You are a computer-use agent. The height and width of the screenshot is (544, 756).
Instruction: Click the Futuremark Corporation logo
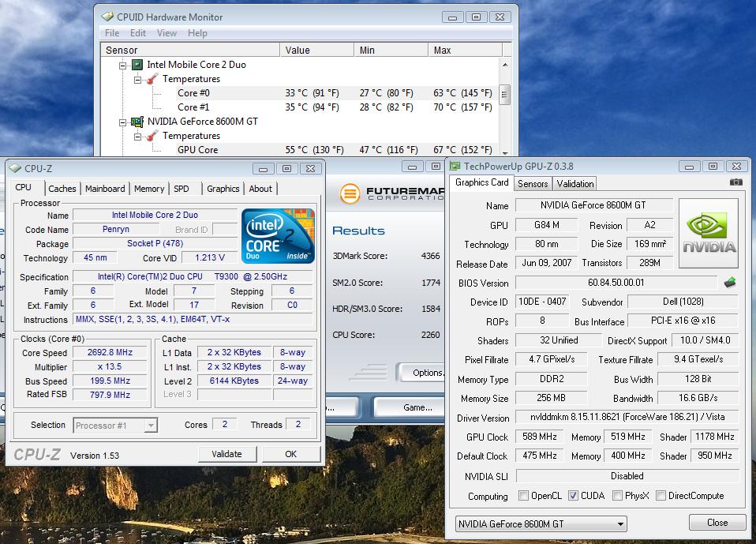tap(391, 194)
